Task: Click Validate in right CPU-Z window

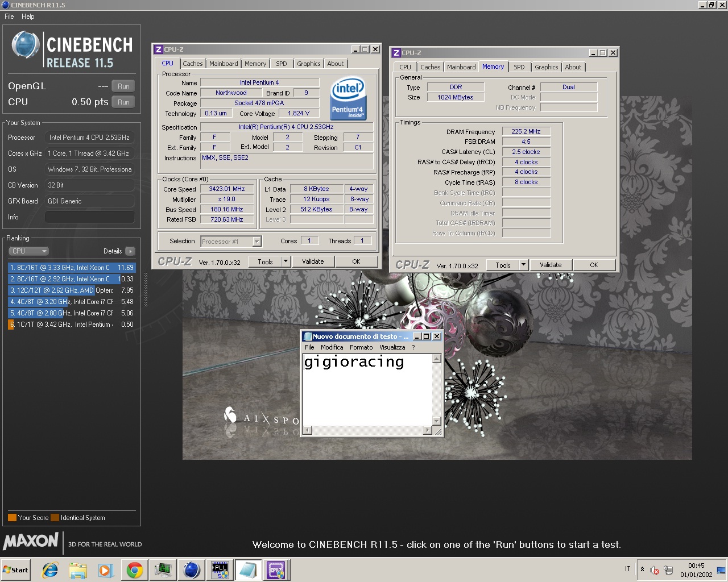Action: click(551, 265)
